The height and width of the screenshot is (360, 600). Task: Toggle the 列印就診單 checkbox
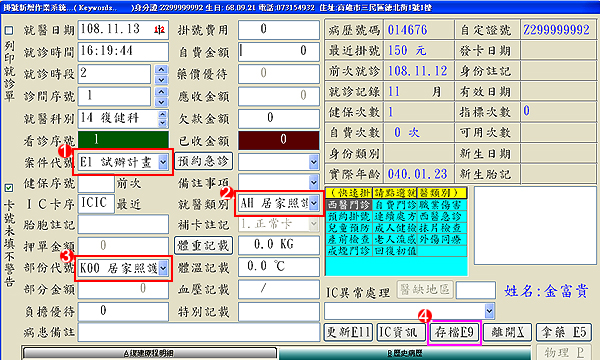9,31
